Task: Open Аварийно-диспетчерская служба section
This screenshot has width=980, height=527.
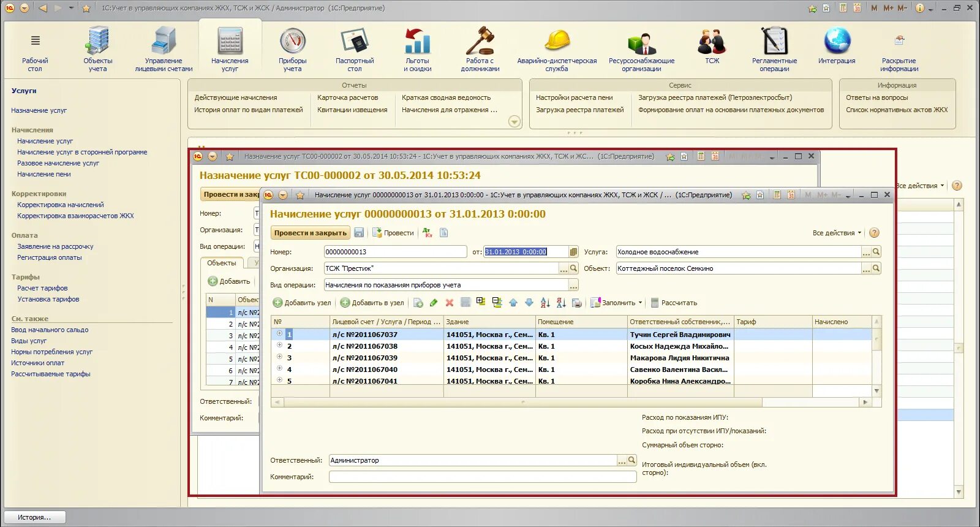Action: tap(557, 49)
